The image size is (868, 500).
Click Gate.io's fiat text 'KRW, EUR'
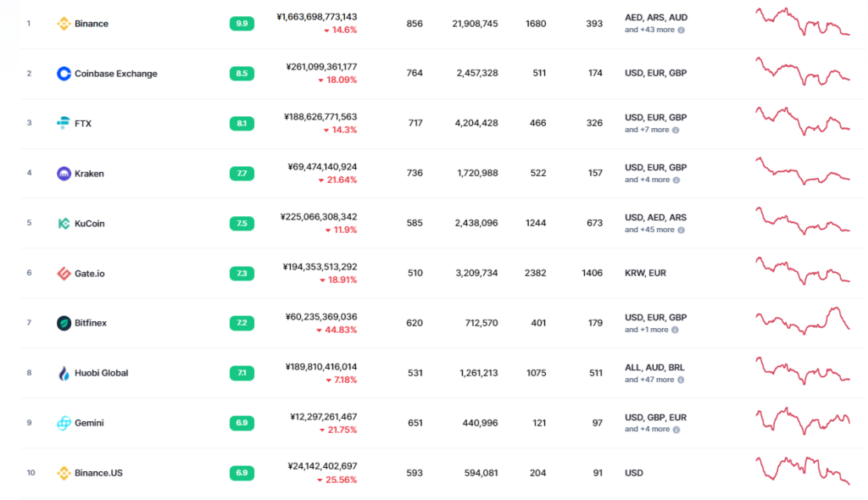(645, 273)
